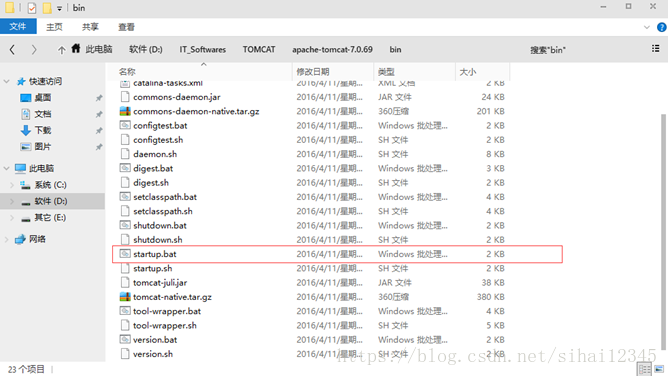Click the tomcat-native.tar.gz archive icon
The height and width of the screenshot is (376, 668).
125,297
